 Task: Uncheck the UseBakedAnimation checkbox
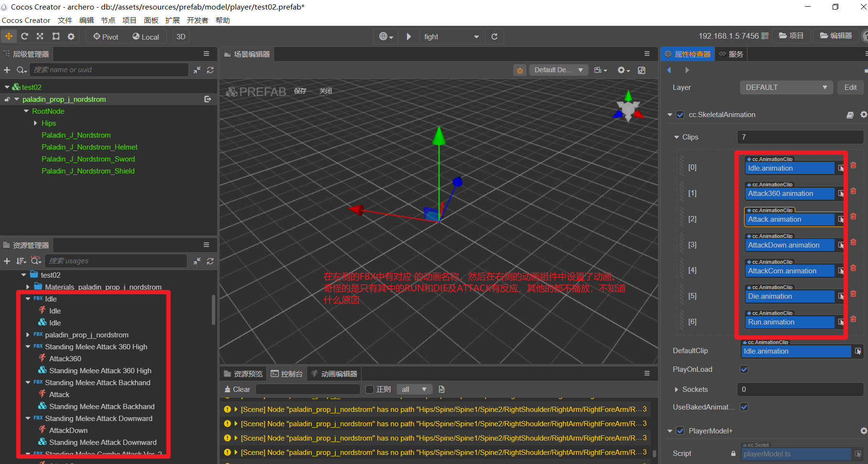coord(744,407)
